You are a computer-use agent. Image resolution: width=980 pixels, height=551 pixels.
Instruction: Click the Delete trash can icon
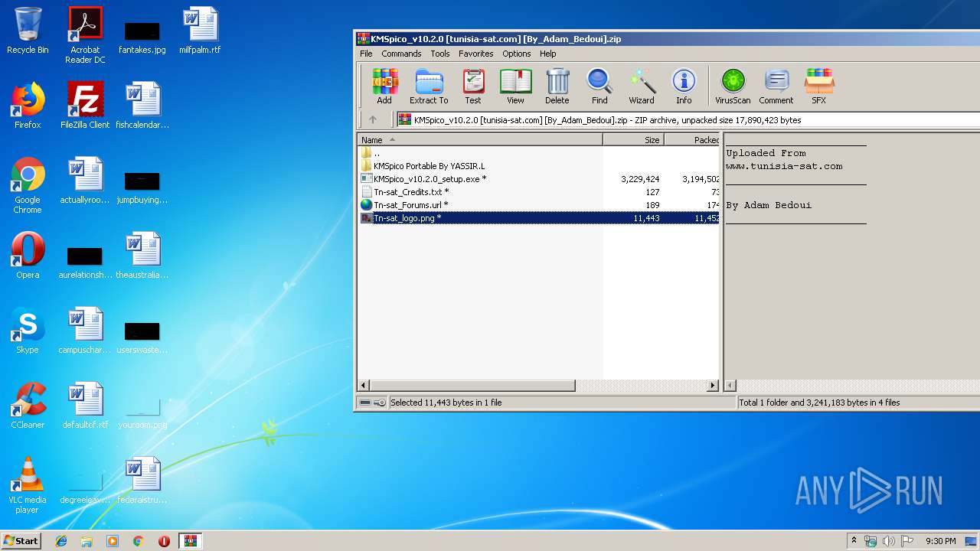(557, 86)
